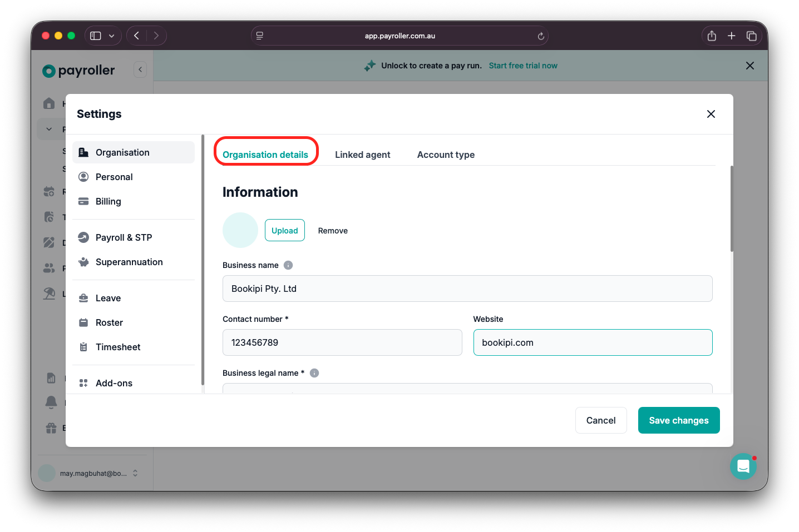Viewport: 799px width, 532px height.
Task: Edit the Contact number field
Action: (342, 342)
